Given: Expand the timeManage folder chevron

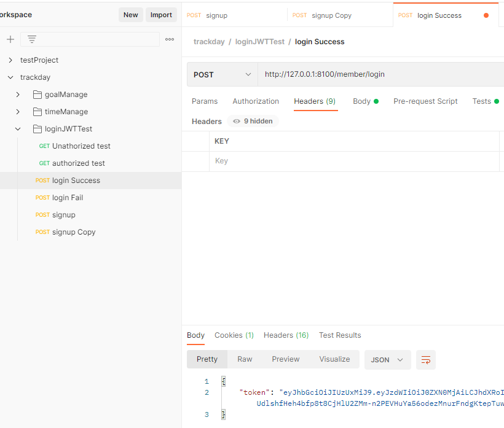Looking at the screenshot, I should point(18,112).
